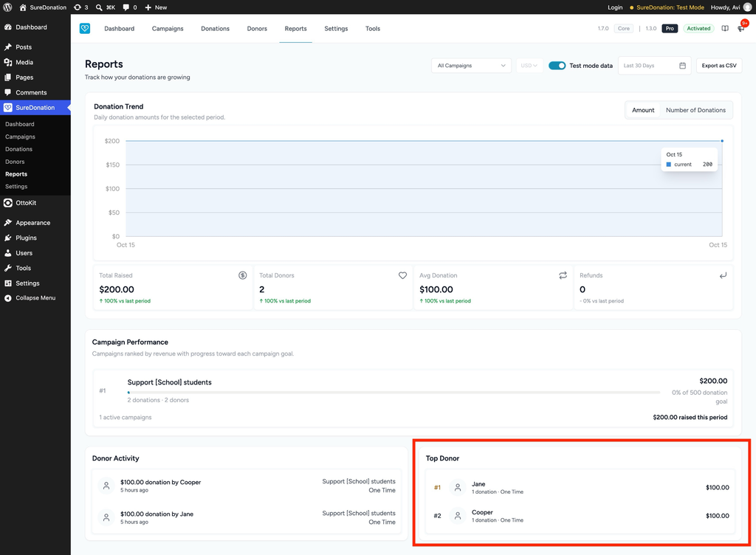Click the Login link in admin bar
Viewport: 756px width, 555px height.
pos(615,7)
